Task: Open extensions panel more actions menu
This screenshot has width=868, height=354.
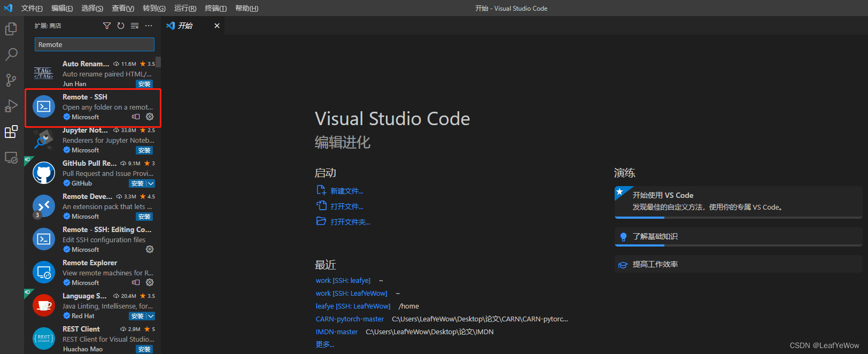Action: click(x=149, y=26)
